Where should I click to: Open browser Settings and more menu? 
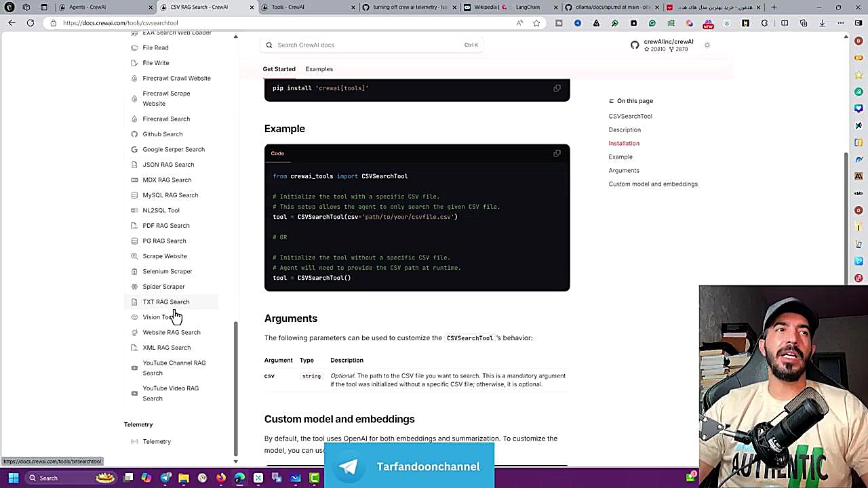841,23
